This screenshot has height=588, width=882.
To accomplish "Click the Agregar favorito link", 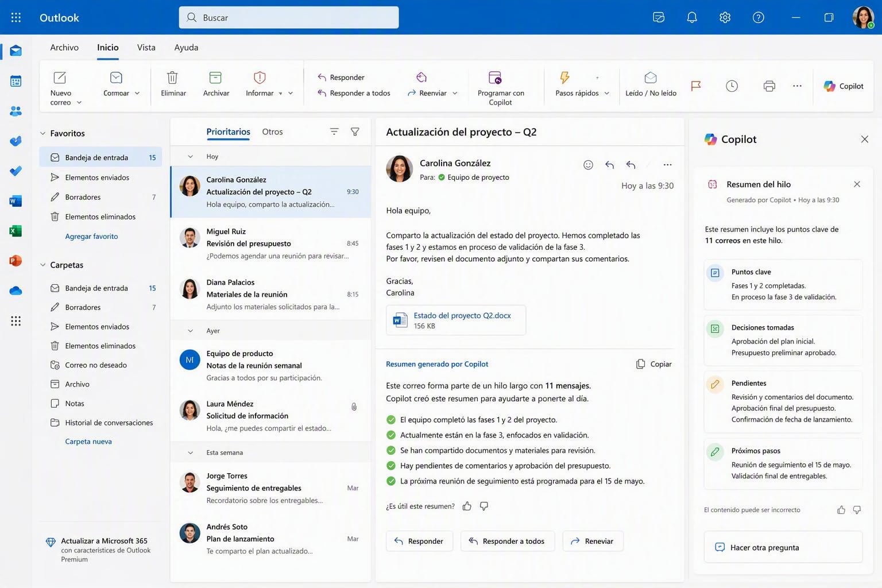I will (x=91, y=236).
